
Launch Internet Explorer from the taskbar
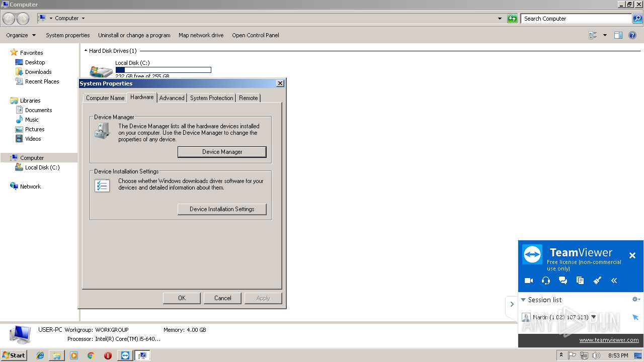(x=40, y=355)
